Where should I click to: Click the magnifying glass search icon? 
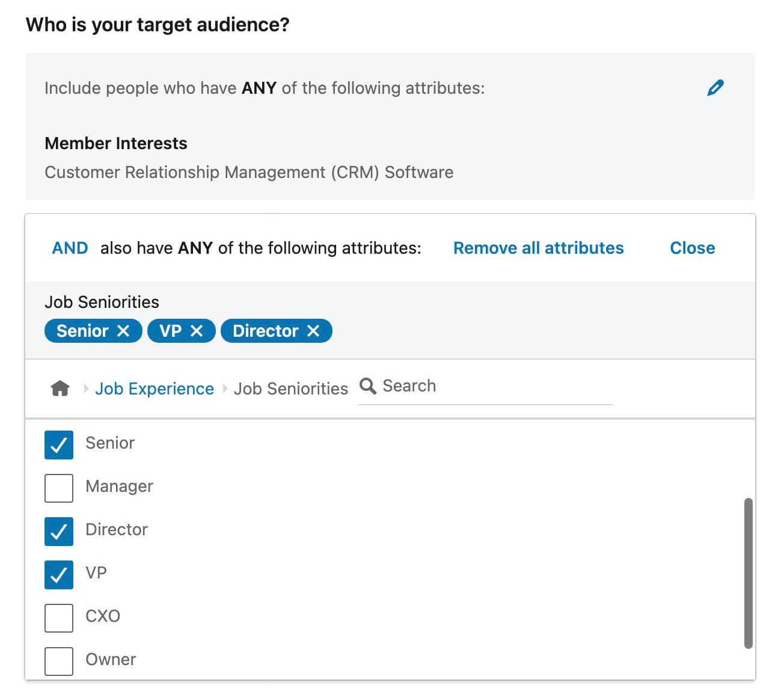(x=367, y=386)
